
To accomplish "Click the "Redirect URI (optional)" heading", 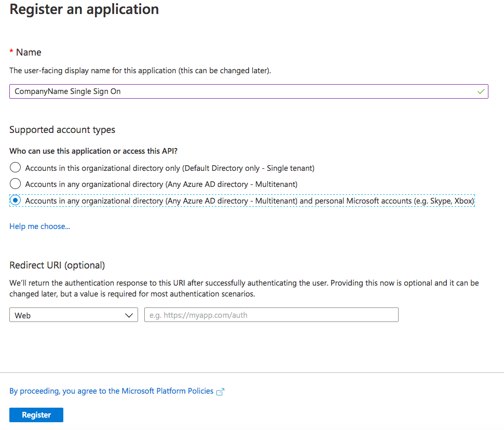I will coord(57,265).
